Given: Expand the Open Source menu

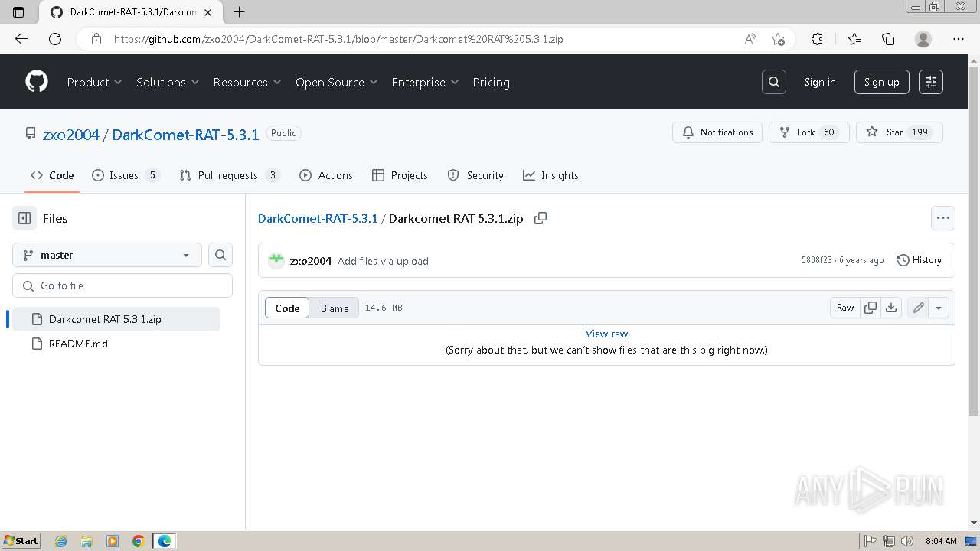Looking at the screenshot, I should (x=337, y=82).
